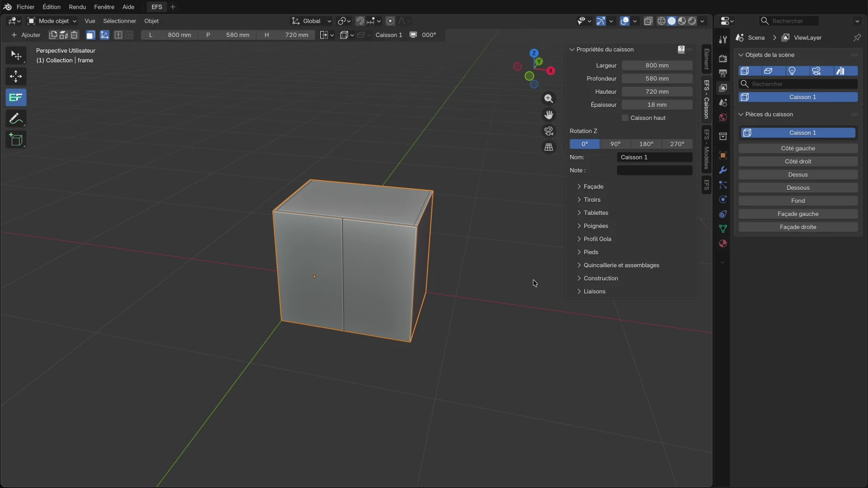Switch perspective/orthographic grid gizmo
The image size is (868, 488).
click(x=549, y=147)
